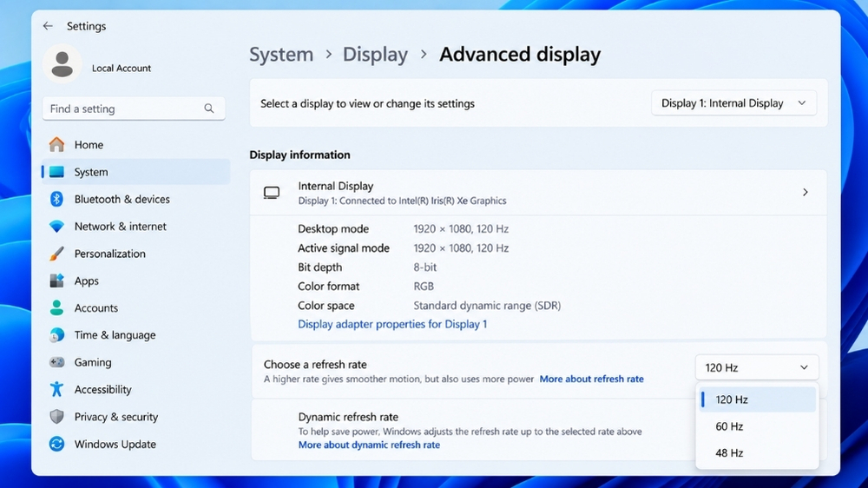Click the Apps icon in sidebar
The width and height of the screenshot is (868, 488).
[56, 280]
